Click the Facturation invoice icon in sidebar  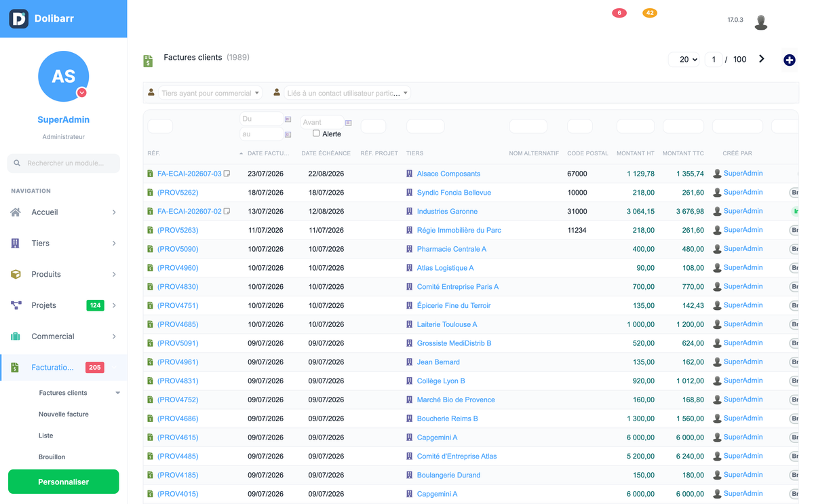(x=16, y=368)
